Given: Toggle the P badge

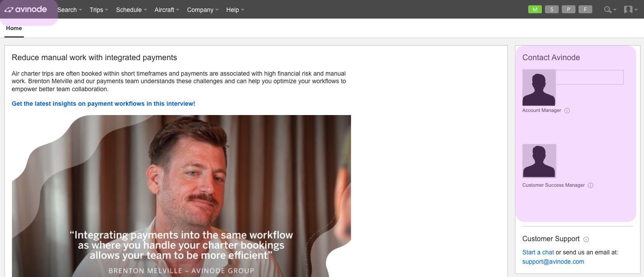Looking at the screenshot, I should (x=568, y=9).
